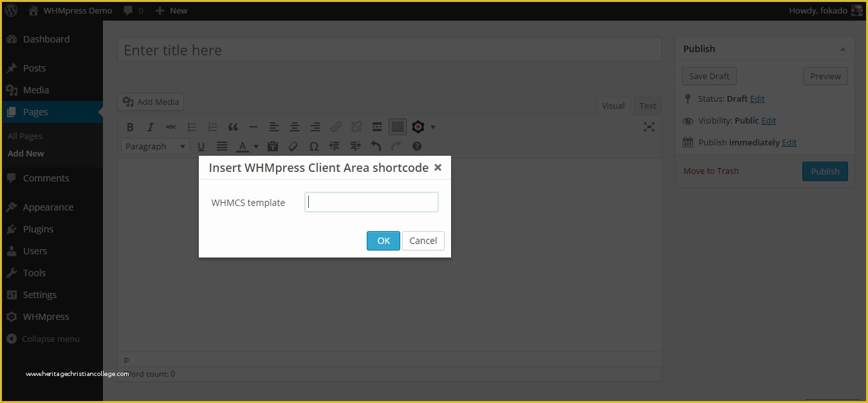Click the Add Media button
Image resolution: width=868 pixels, height=403 pixels.
[151, 102]
